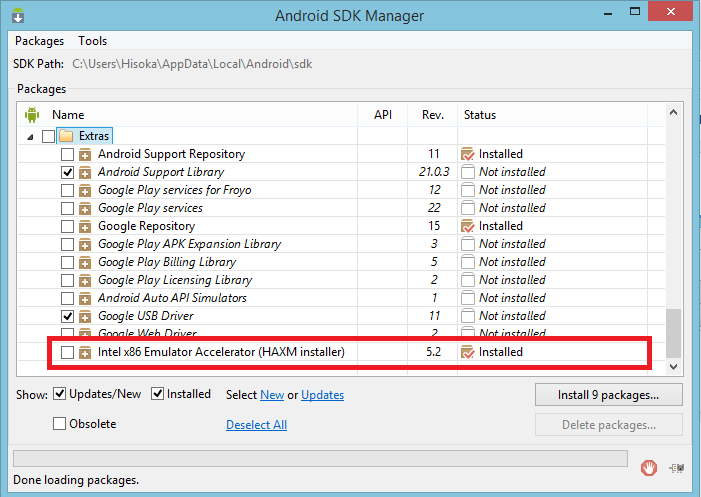Click the Android Support Repository package icon
The image size is (701, 497).
(x=85, y=154)
